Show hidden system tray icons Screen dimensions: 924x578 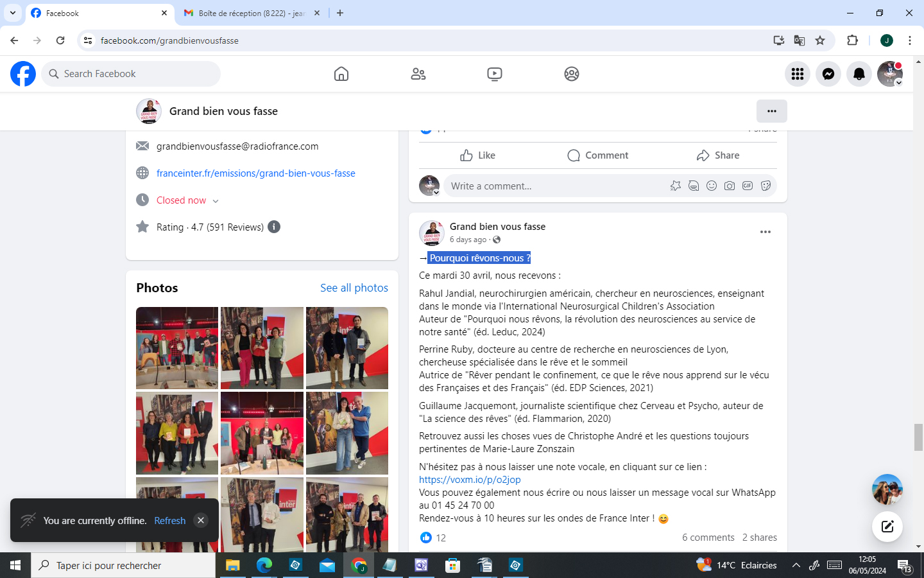coord(796,565)
